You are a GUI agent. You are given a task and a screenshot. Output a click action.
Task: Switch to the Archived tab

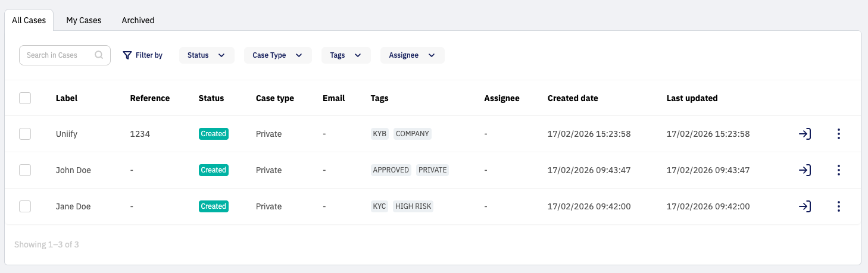coord(138,20)
